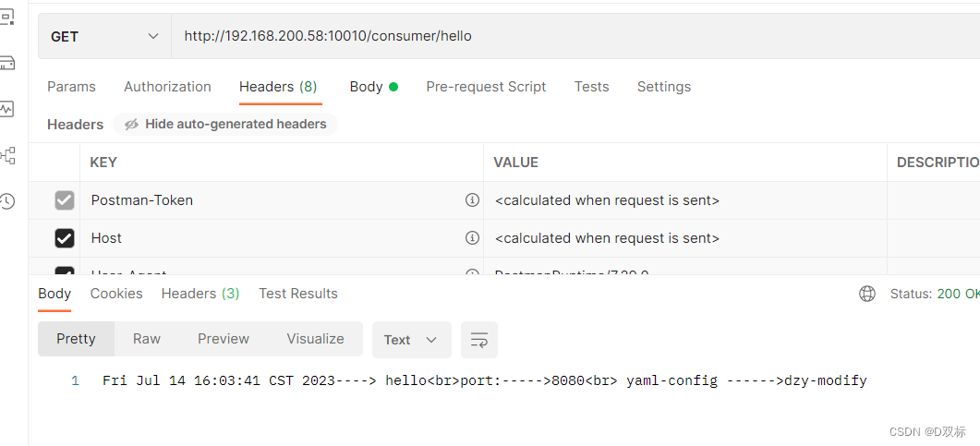
Task: Open the request Body tab
Action: tap(373, 87)
